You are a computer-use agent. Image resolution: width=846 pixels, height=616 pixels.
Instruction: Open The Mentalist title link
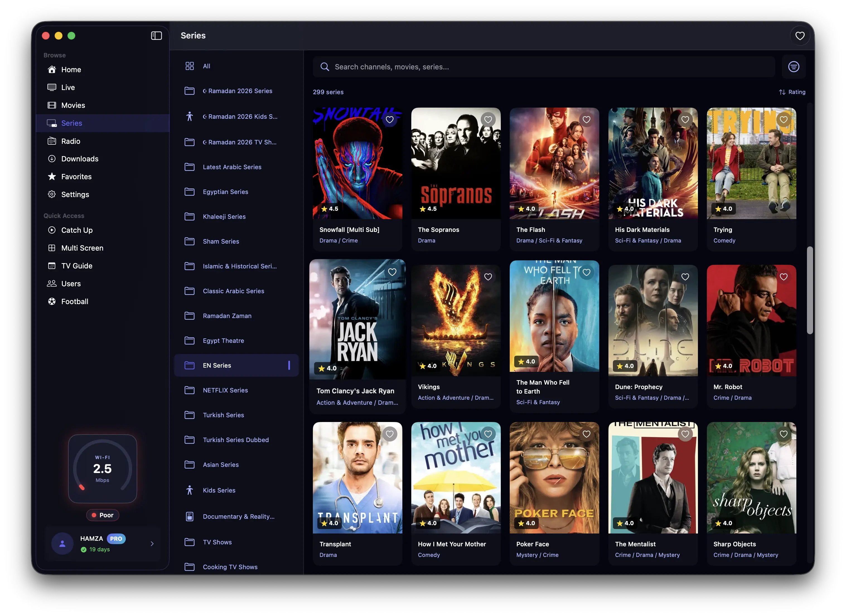[635, 544]
